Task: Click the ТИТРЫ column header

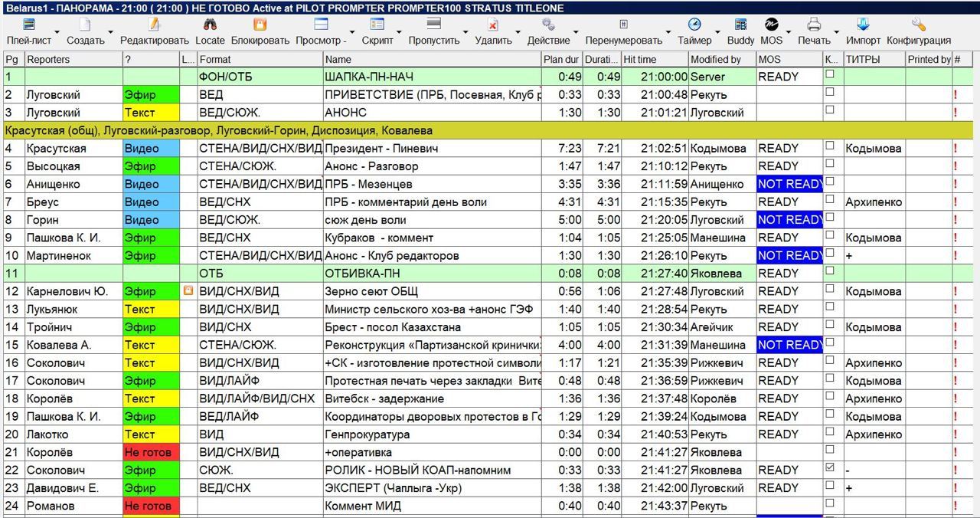Action: [874, 59]
